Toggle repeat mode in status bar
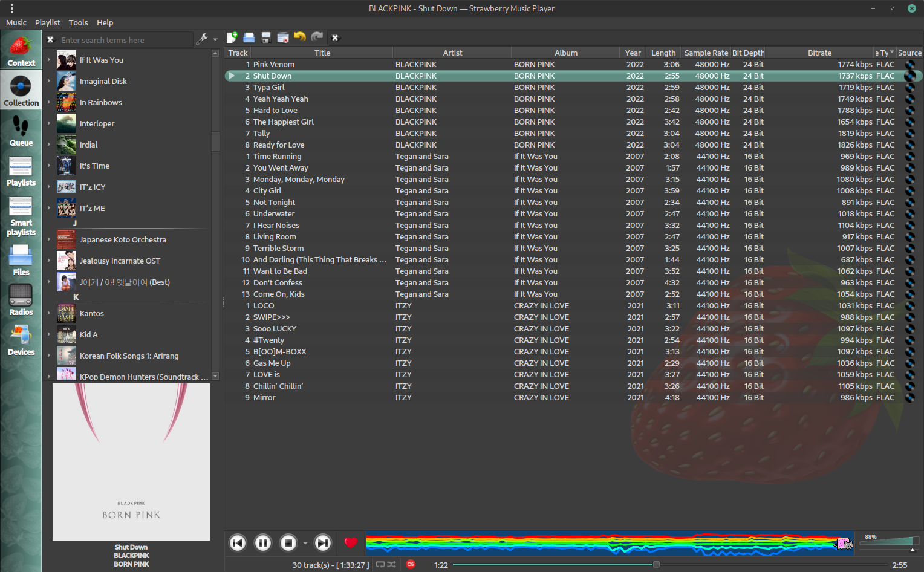The height and width of the screenshot is (572, 924). (380, 565)
